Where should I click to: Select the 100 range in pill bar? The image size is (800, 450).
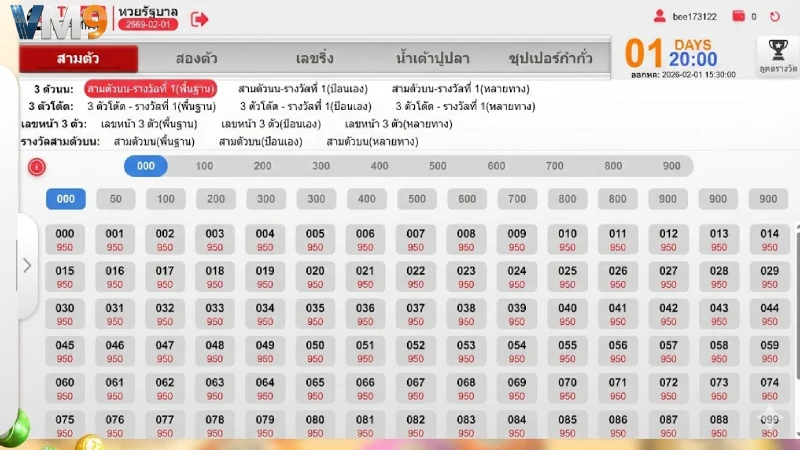point(204,166)
